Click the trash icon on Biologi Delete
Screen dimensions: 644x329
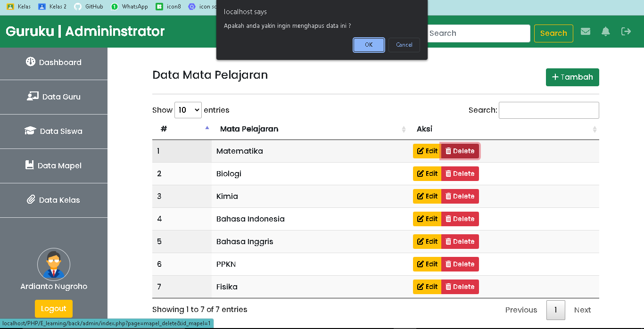449,173
